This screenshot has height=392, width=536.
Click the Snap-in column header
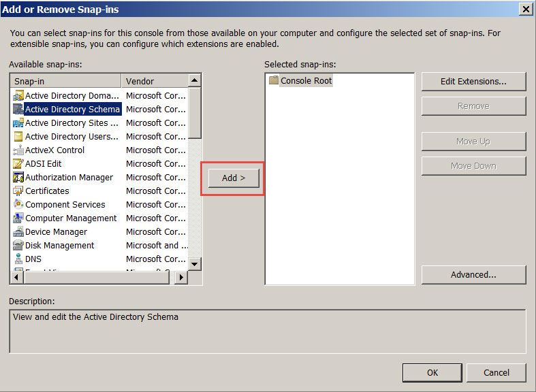tap(66, 81)
